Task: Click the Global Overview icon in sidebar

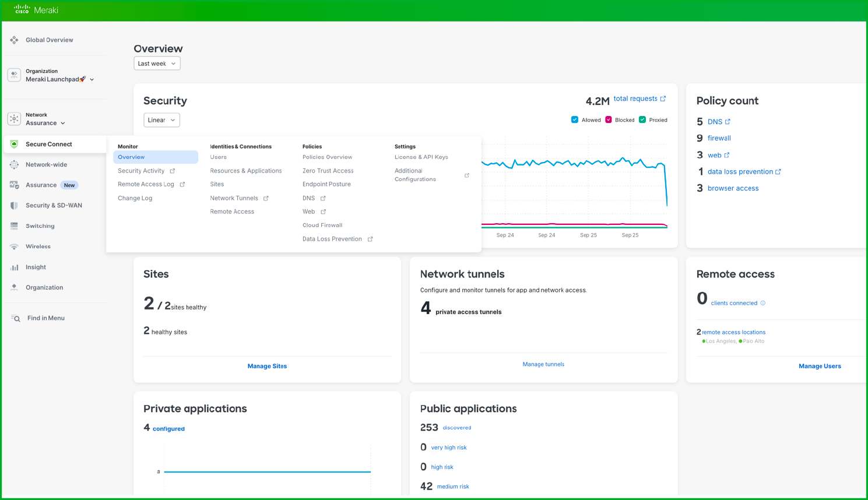Action: (x=14, y=40)
